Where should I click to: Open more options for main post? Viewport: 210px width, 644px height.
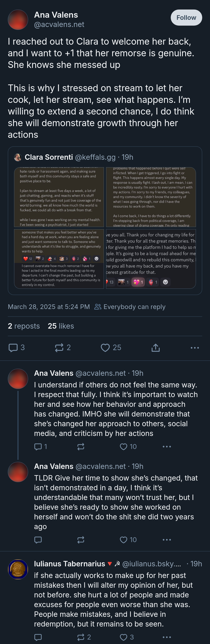(x=195, y=347)
